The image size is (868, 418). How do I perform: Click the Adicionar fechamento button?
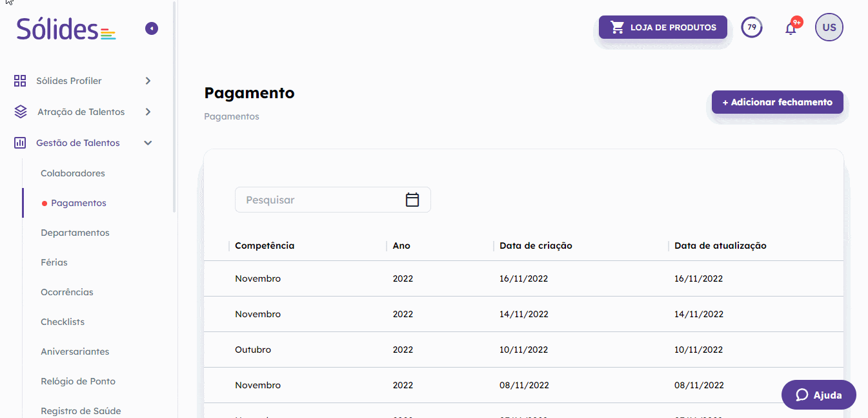[778, 102]
